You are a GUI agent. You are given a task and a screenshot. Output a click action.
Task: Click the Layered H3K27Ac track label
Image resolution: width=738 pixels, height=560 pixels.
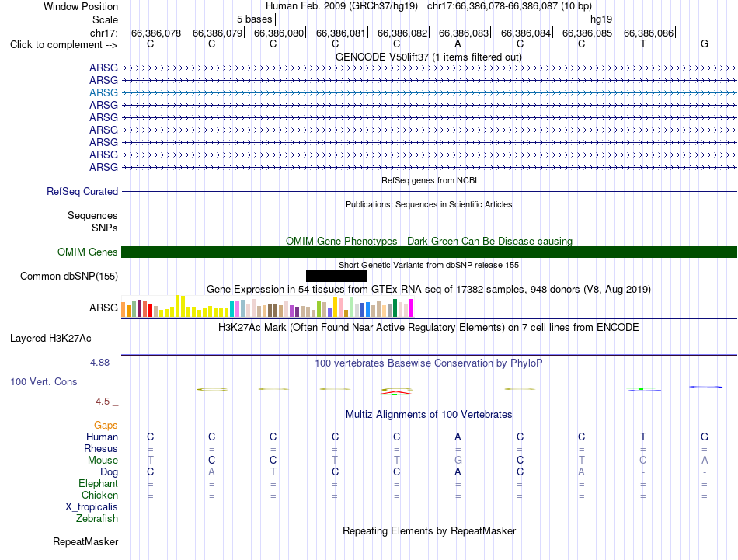pyautogui.click(x=50, y=339)
